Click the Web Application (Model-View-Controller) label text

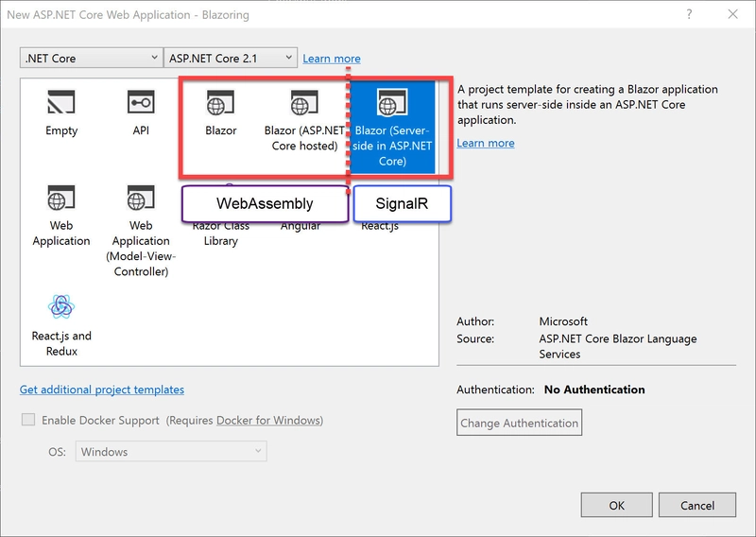click(x=141, y=249)
